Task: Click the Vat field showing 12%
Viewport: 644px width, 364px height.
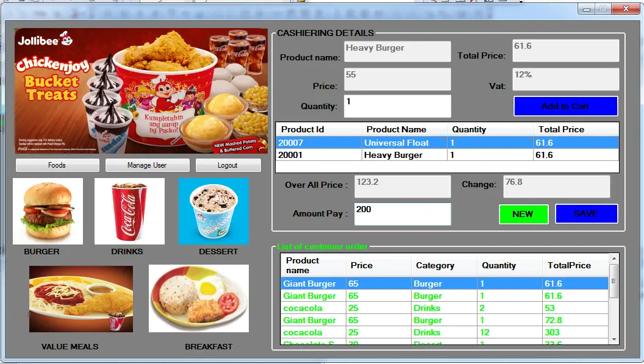Action: pos(565,79)
